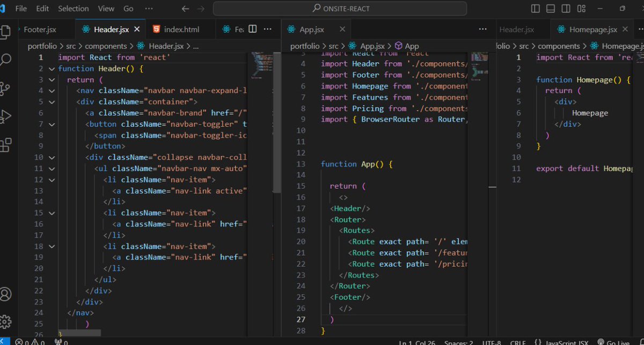Collapse the li fold on line 12
The height and width of the screenshot is (345, 644).
click(x=52, y=180)
